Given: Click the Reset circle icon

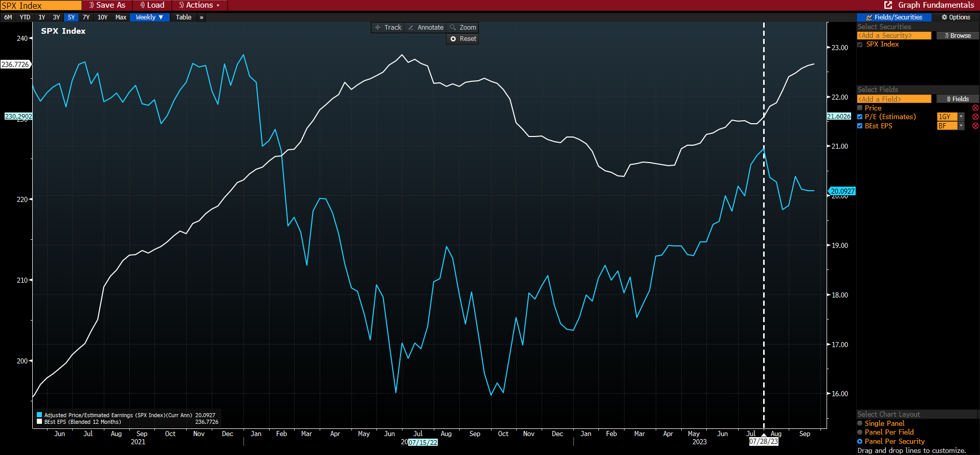Looking at the screenshot, I should [x=453, y=39].
